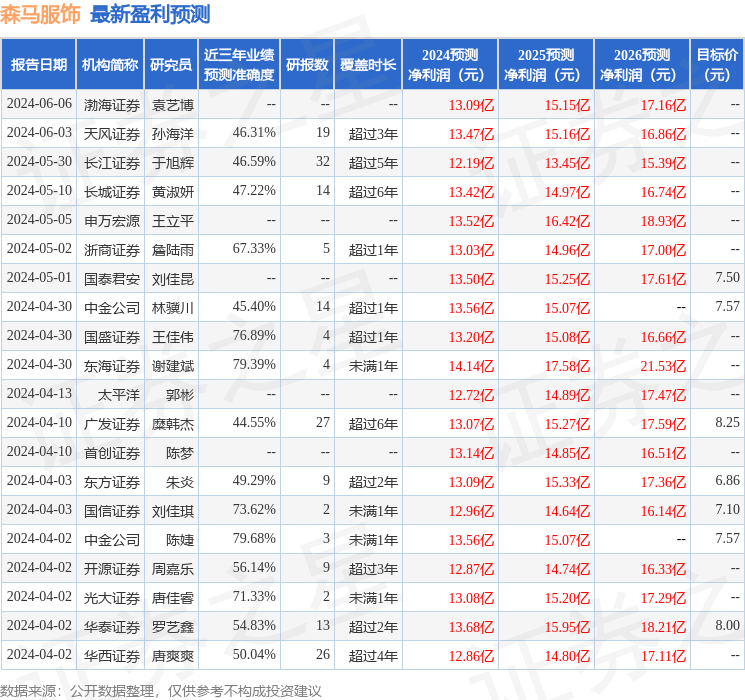The width and height of the screenshot is (745, 700).
Task: Select the 华泰证券 institution cell
Action: point(112,627)
